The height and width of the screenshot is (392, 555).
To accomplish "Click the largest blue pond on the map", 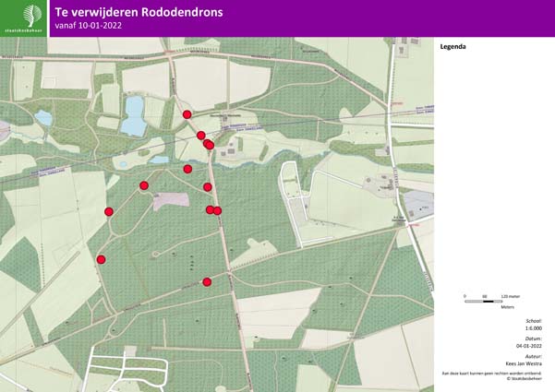I will coord(134,114).
